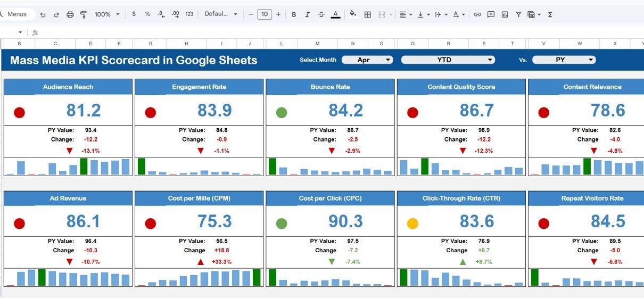This screenshot has height=298, width=644.
Task: Click the Insert chart icon
Action: tap(505, 14)
